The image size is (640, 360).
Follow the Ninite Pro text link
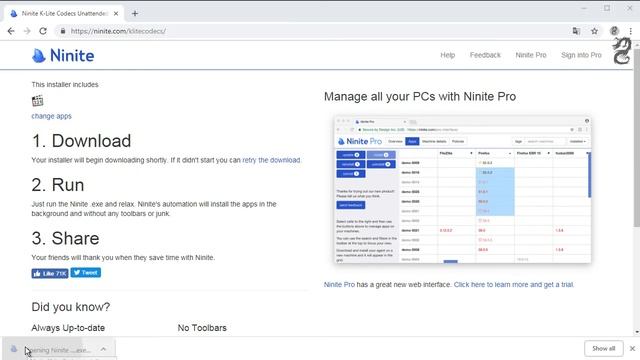point(339,284)
